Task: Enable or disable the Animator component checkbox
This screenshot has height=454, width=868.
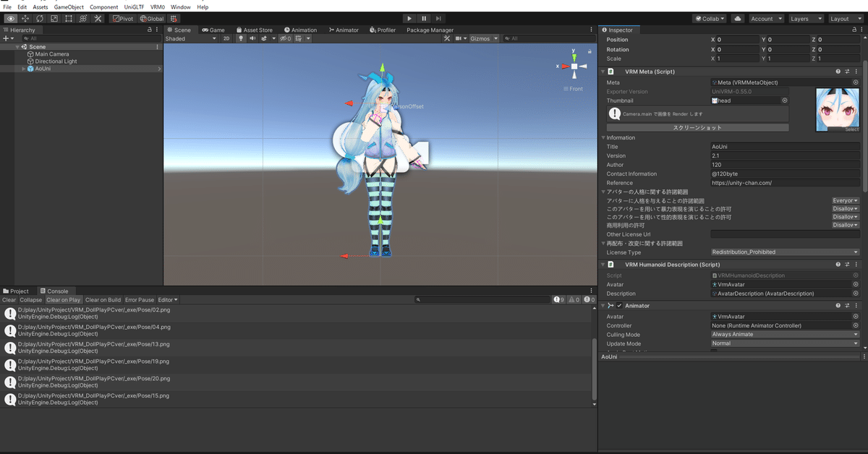Action: point(619,306)
